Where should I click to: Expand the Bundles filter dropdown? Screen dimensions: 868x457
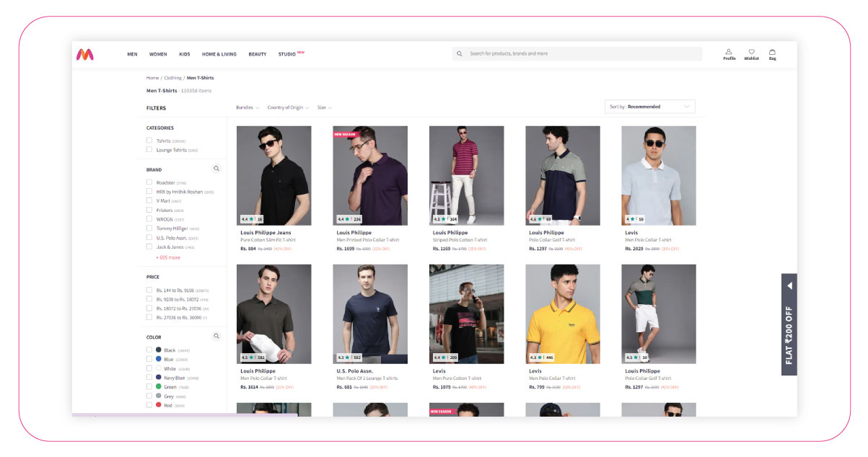(x=247, y=107)
